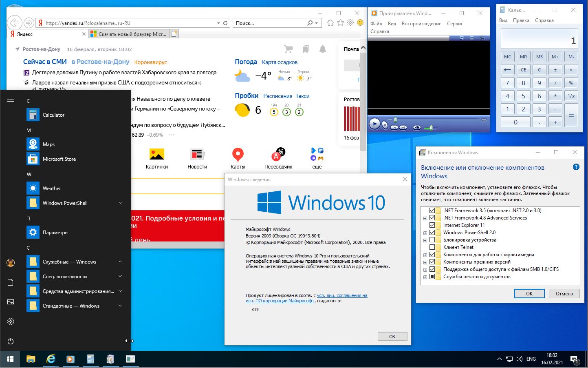Open the Internet Explorer home page icon

(x=330, y=23)
